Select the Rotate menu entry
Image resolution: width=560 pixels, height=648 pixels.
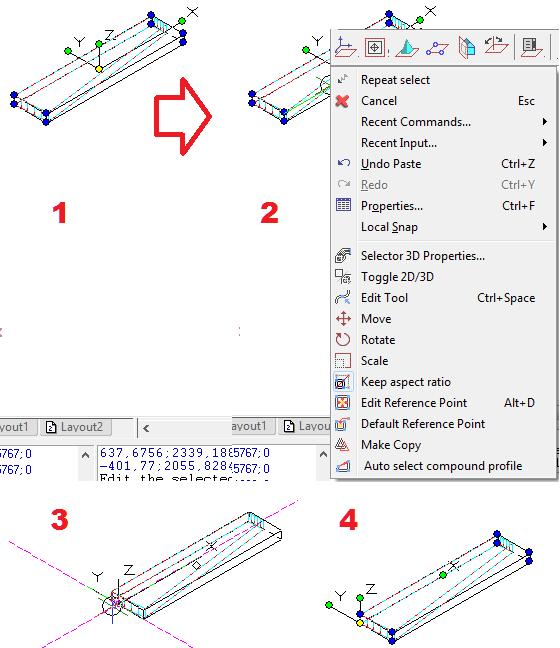click(444, 340)
